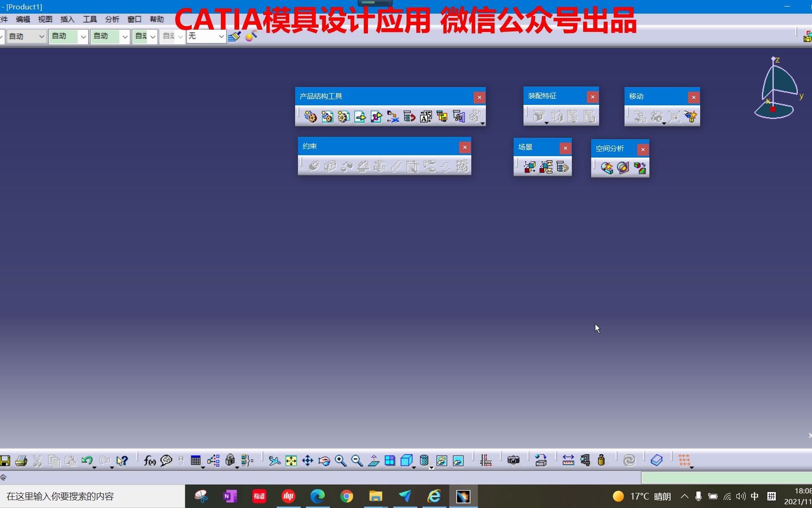Click the Windows search box
Image resolution: width=812 pixels, height=508 pixels.
92,496
